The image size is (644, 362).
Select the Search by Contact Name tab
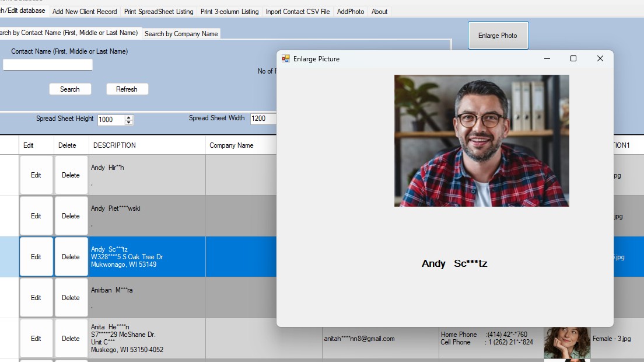click(69, 33)
